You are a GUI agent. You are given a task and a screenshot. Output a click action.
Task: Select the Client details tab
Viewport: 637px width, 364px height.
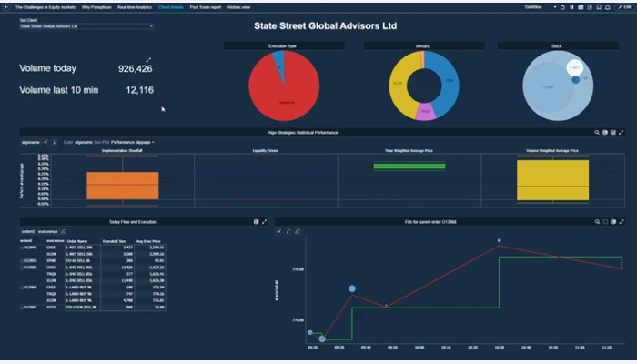171,7
